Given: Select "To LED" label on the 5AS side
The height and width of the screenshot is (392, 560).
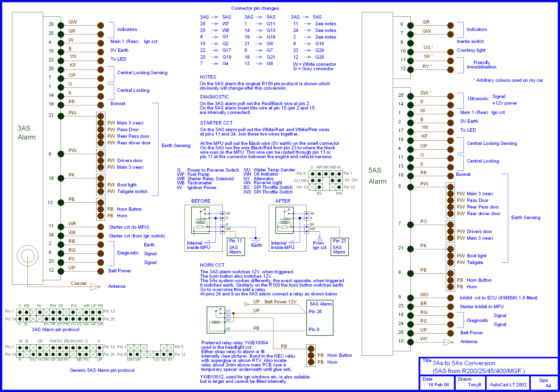Looking at the screenshot, I should tap(468, 130).
